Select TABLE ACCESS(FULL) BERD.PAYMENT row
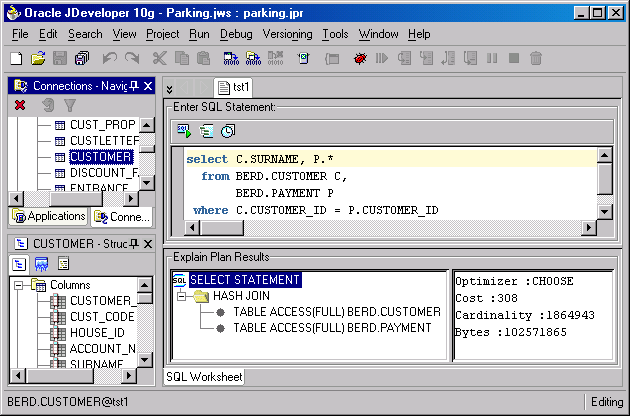 332,328
